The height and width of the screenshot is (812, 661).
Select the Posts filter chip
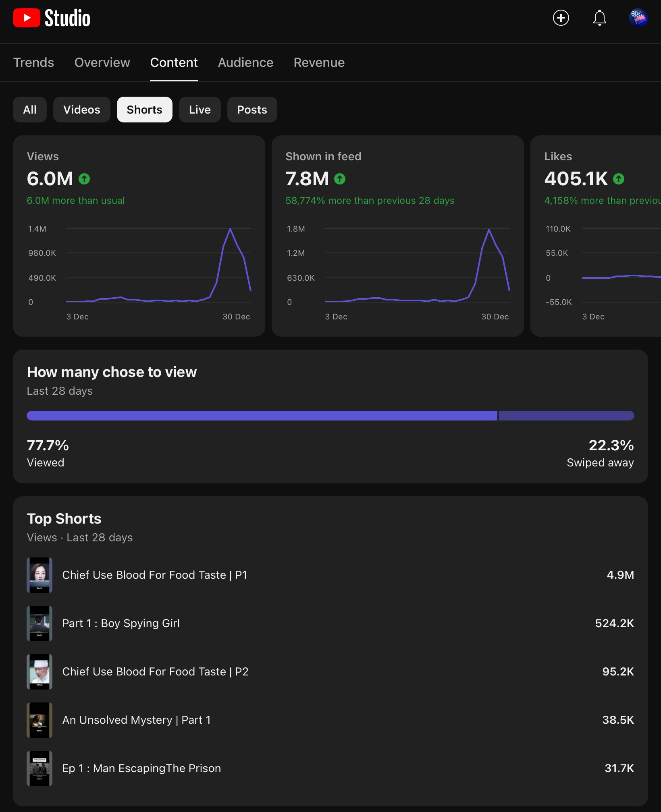[252, 110]
